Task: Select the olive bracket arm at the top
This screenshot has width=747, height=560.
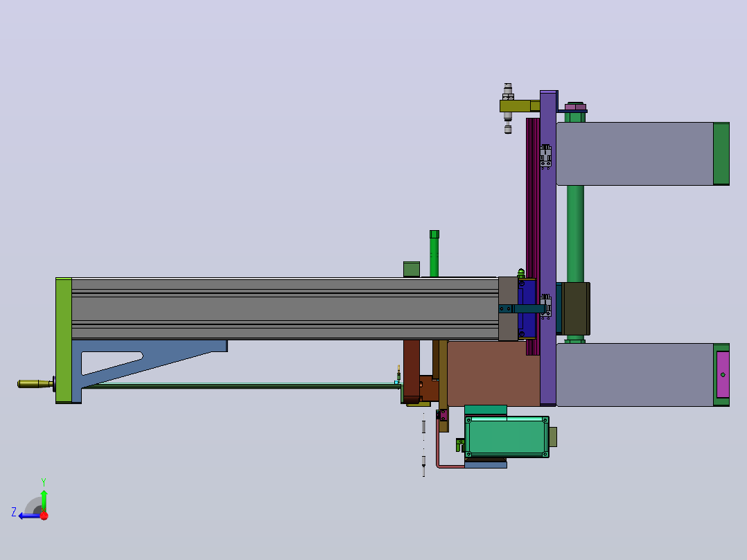Action: coord(519,106)
